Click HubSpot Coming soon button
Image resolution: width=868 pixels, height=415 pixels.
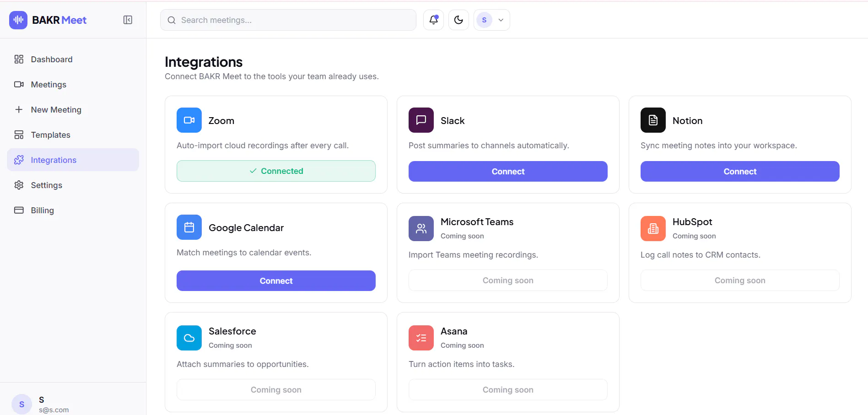click(x=740, y=280)
